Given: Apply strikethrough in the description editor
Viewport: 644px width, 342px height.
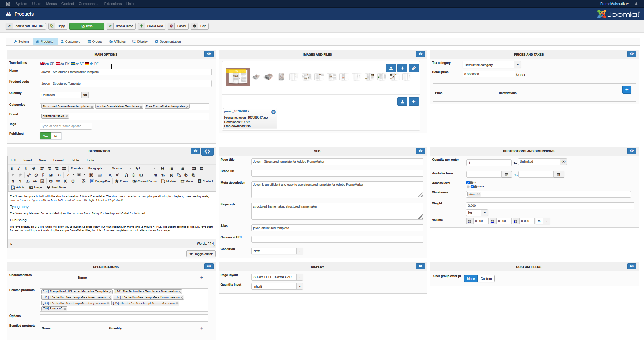Looking at the screenshot, I should click(x=33, y=168).
